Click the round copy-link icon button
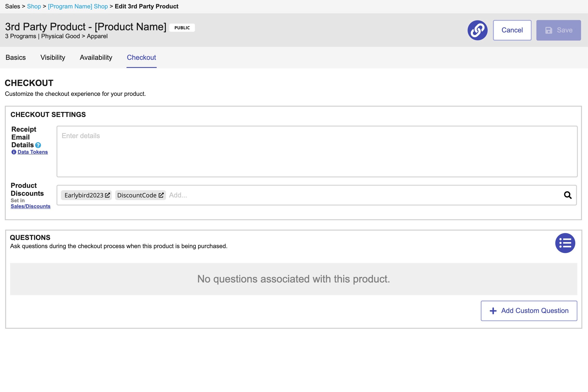Screen dimensions: 588x392 pos(477,30)
